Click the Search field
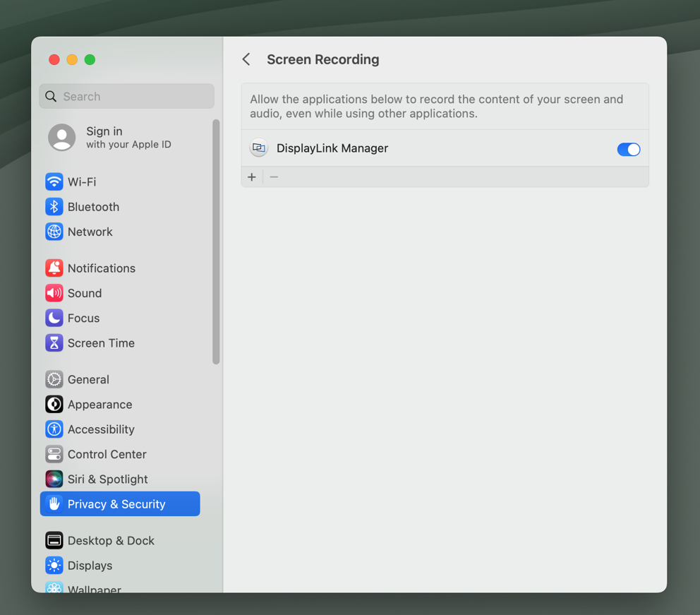This screenshot has width=700, height=615. click(x=126, y=95)
